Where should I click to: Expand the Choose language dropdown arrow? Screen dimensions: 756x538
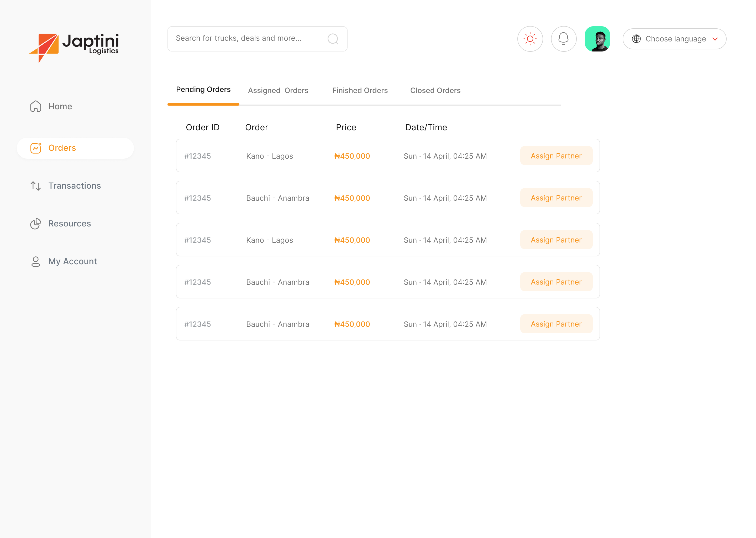(x=715, y=39)
